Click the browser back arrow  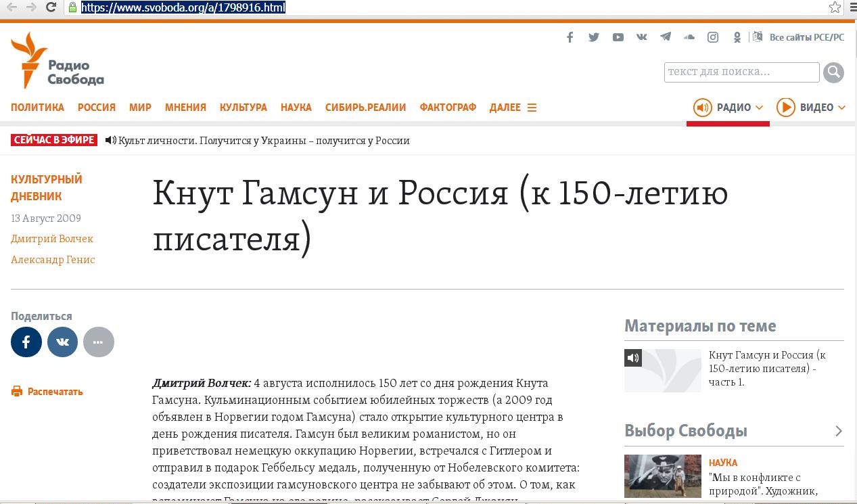[x=11, y=7]
